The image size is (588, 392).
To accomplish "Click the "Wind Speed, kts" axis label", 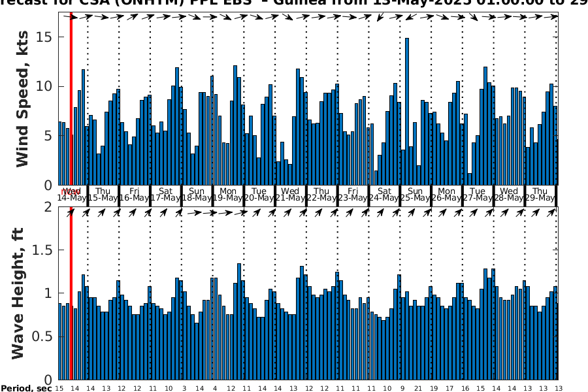I will click(x=22, y=99).
